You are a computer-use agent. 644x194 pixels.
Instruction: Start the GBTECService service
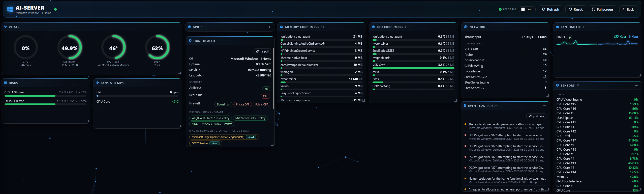click(214, 144)
